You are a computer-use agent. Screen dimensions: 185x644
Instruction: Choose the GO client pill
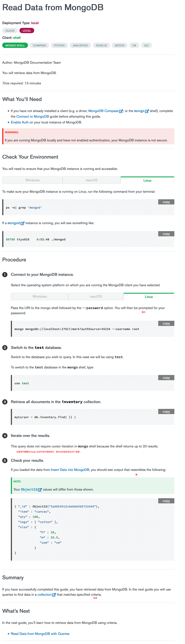pyautogui.click(x=146, y=45)
